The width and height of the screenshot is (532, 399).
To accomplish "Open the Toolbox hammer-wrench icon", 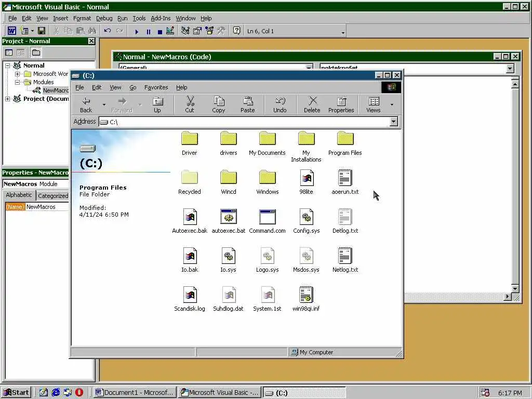I will tap(221, 31).
